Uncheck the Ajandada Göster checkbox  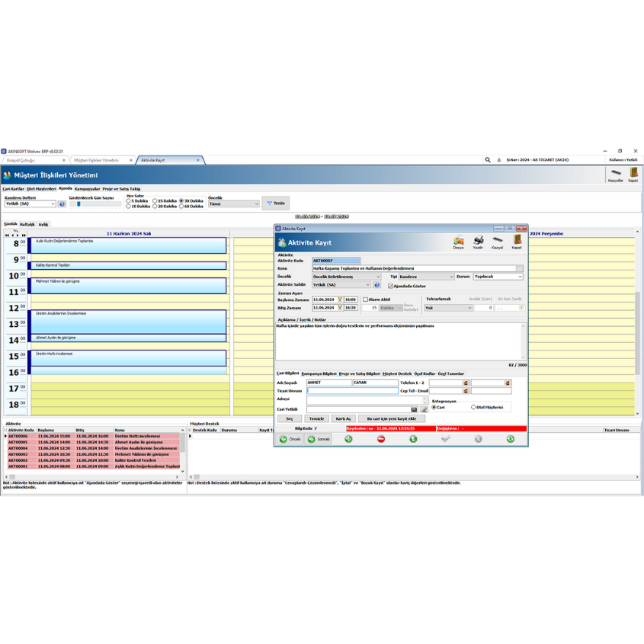[391, 286]
